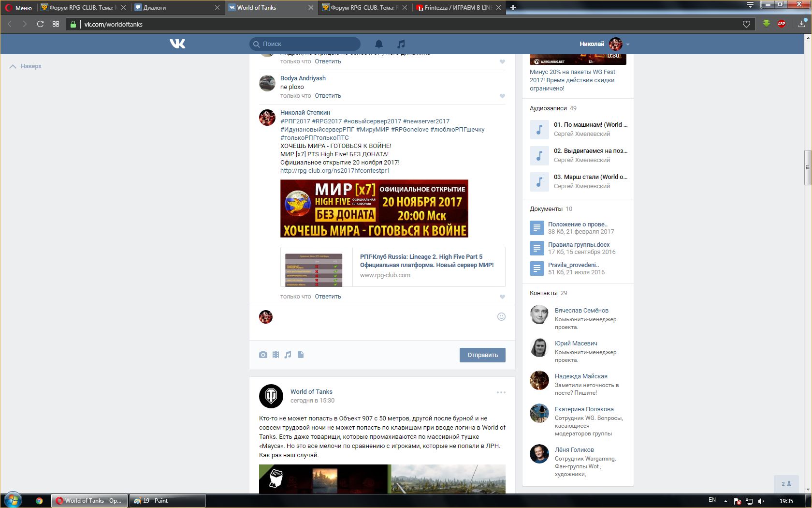Attach a document to the comment
The image size is (812, 508).
pyautogui.click(x=301, y=355)
